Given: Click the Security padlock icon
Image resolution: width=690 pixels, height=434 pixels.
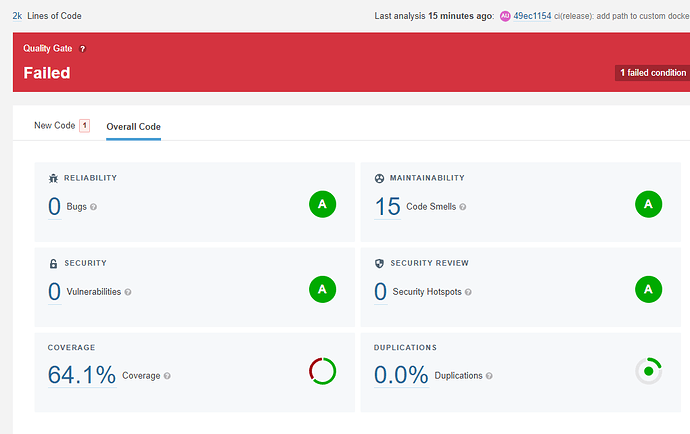Looking at the screenshot, I should coord(53,264).
